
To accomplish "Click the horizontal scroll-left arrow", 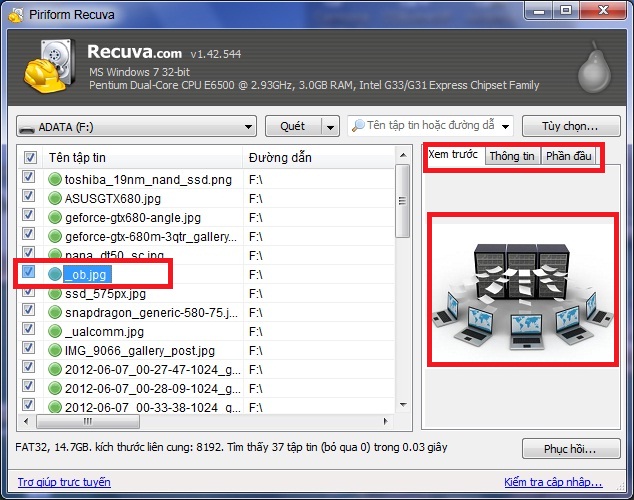I will 26,422.
